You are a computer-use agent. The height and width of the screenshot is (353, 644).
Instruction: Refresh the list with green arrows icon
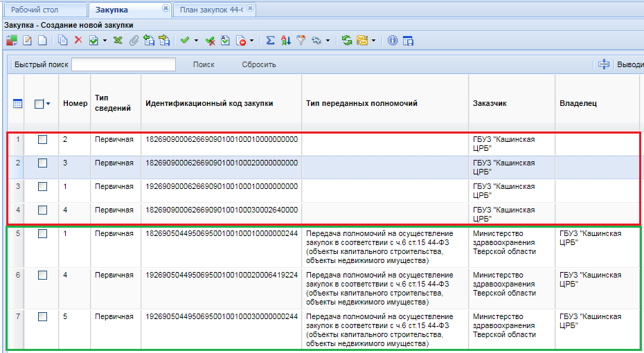click(346, 41)
